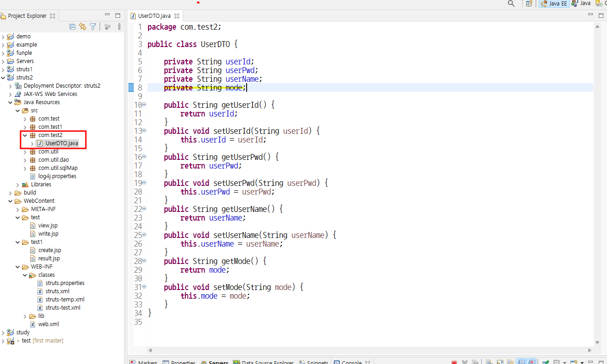Select struts.properties file
Screen dimensions: 607x364
click(x=65, y=283)
